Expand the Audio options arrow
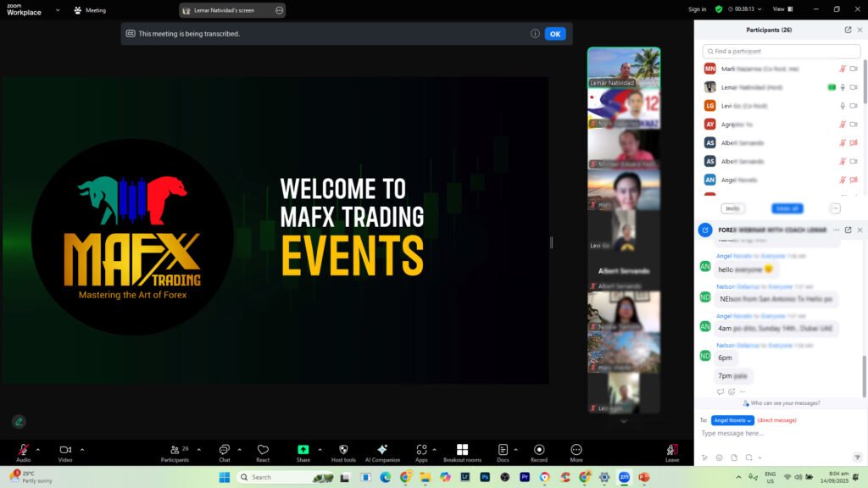The height and width of the screenshot is (488, 868). 38,450
